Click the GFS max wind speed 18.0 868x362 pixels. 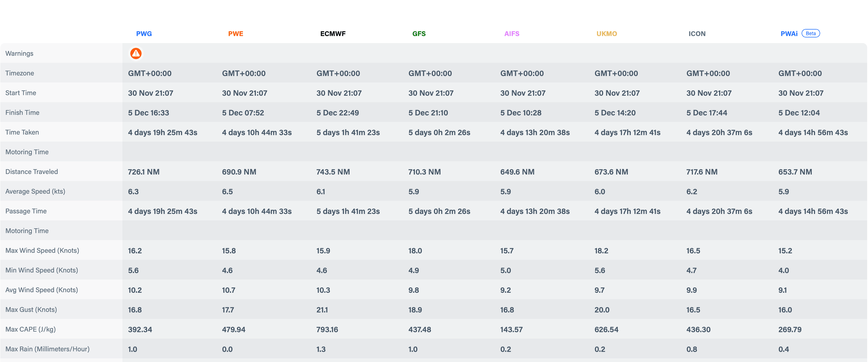click(415, 251)
